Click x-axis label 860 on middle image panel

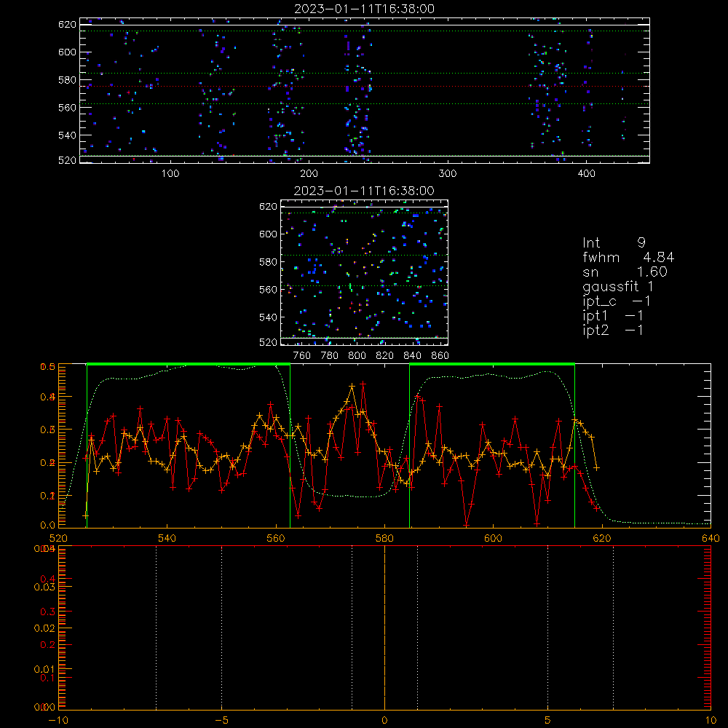coord(440,356)
